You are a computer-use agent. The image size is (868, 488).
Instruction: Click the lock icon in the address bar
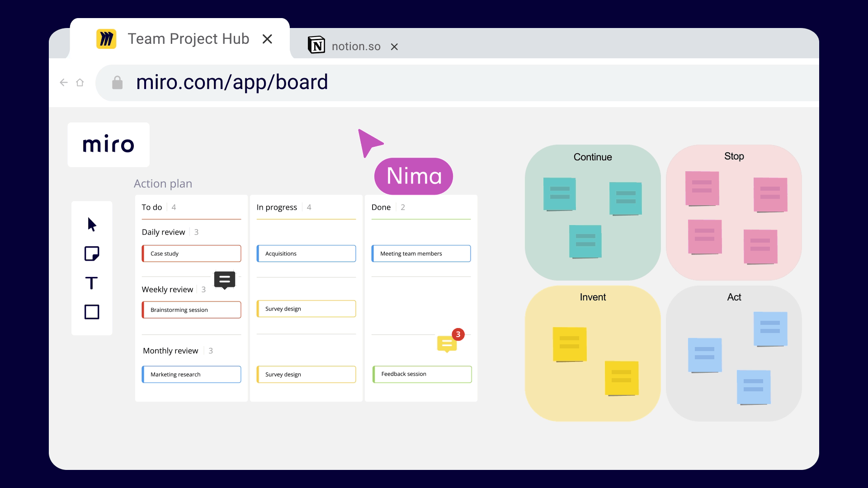click(x=117, y=82)
